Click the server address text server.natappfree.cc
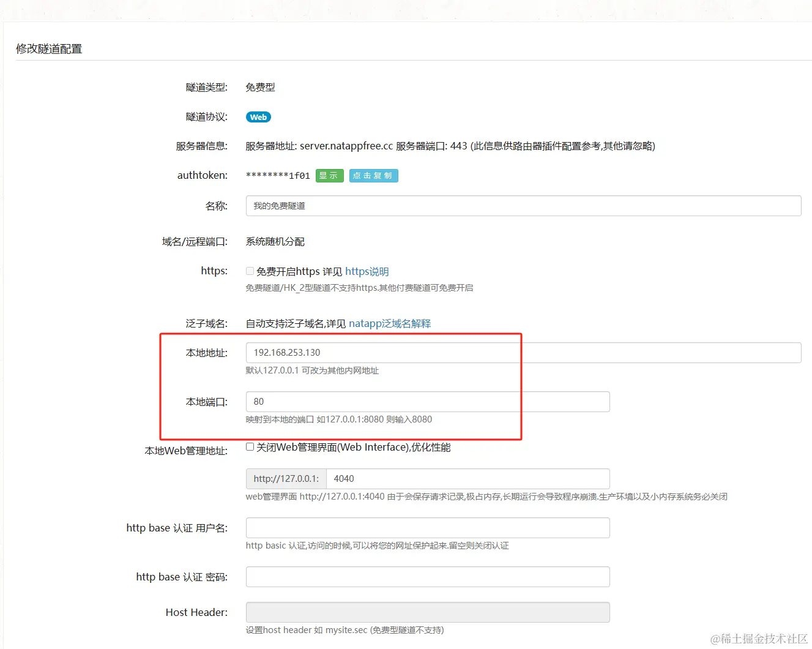Viewport: 812px width, 649px height. [346, 146]
